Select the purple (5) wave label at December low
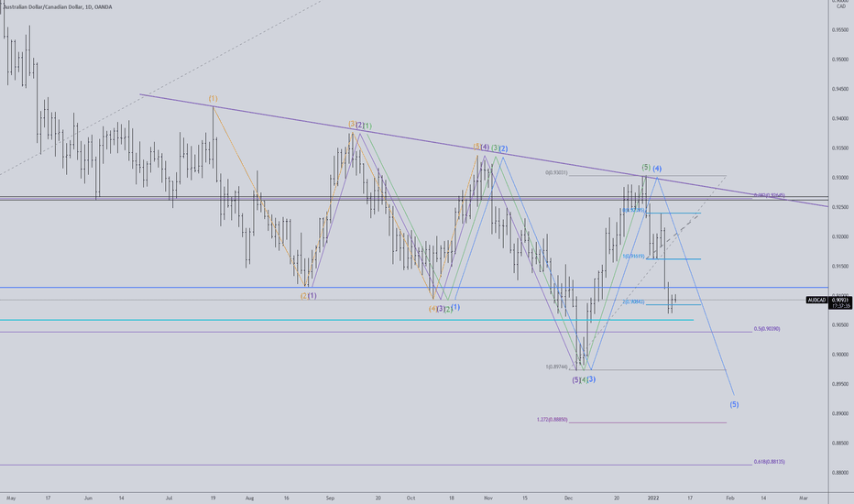 tap(575, 379)
